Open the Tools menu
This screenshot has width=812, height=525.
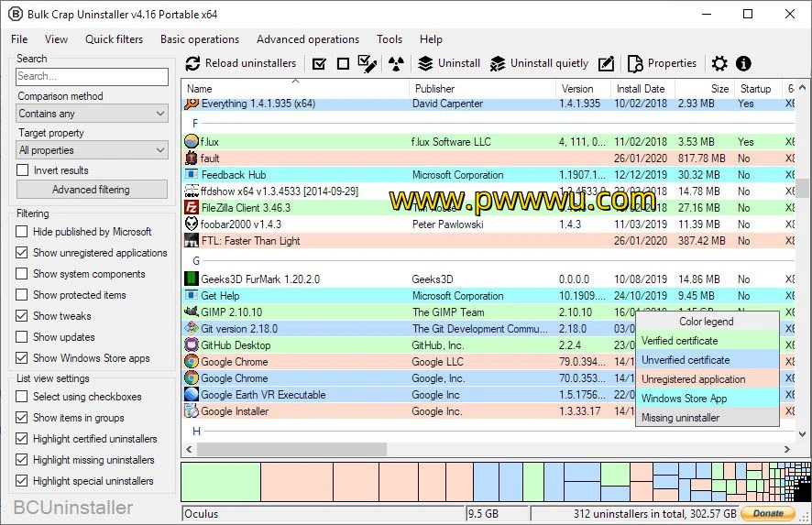[390, 39]
